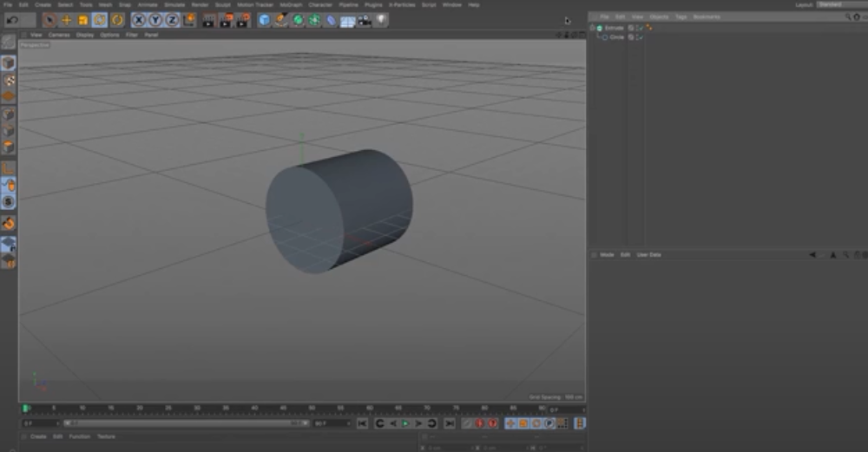This screenshot has height=452, width=868.
Task: Click Make Editable icon in left palette
Action: (x=9, y=42)
